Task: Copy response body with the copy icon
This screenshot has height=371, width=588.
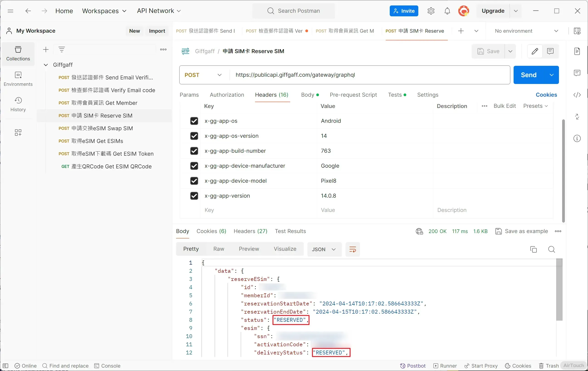Action: point(533,249)
